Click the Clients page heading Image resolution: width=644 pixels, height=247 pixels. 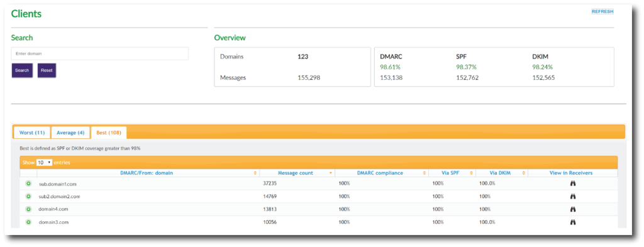click(x=26, y=14)
